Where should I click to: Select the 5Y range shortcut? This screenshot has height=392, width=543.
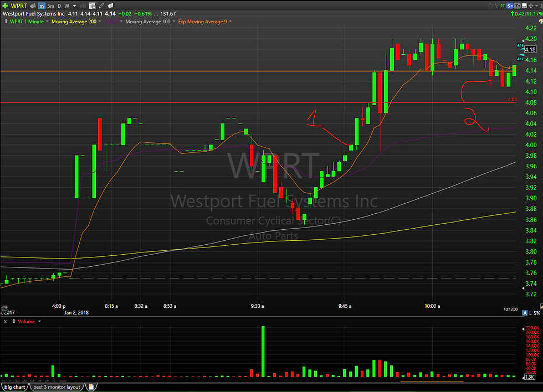pos(3,381)
